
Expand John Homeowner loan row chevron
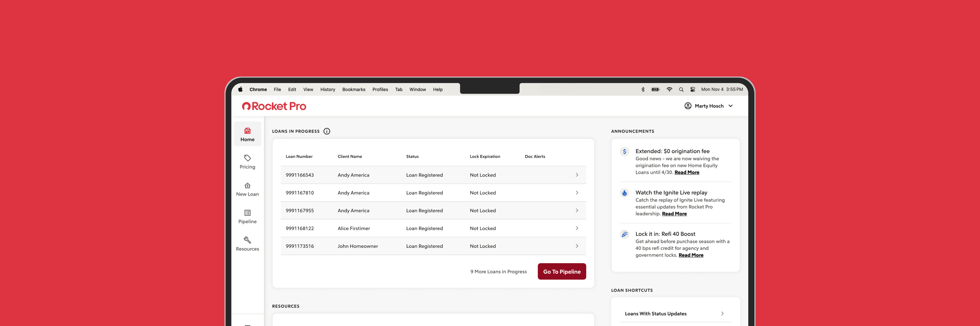point(577,246)
